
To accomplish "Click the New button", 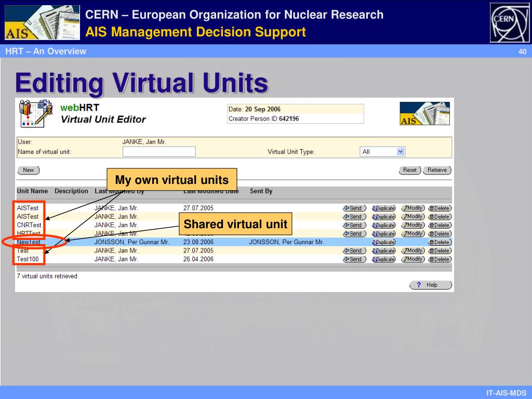I will pyautogui.click(x=29, y=170).
